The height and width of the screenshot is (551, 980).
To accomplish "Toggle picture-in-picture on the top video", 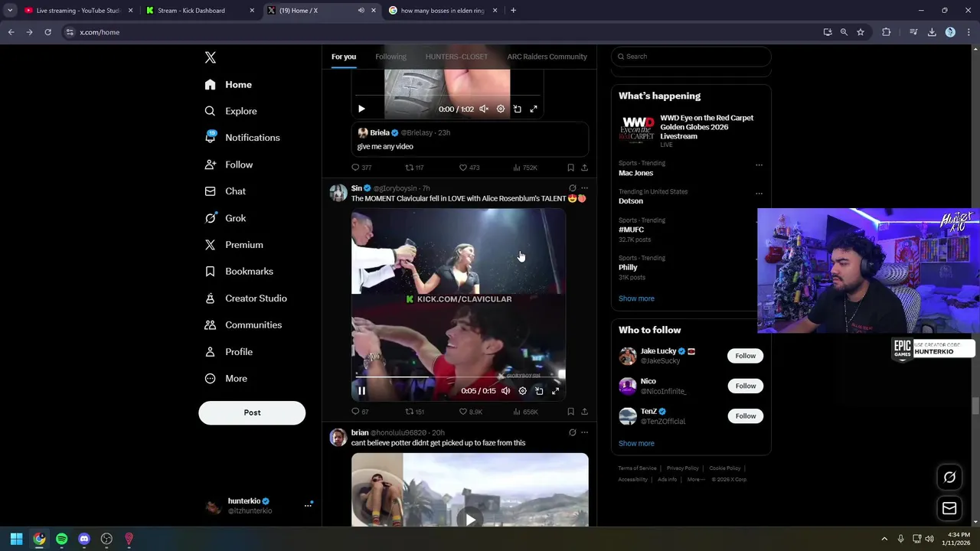I will click(517, 109).
